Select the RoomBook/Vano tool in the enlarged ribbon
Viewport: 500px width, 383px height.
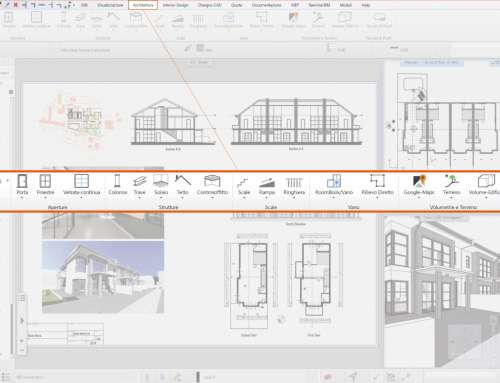(334, 185)
